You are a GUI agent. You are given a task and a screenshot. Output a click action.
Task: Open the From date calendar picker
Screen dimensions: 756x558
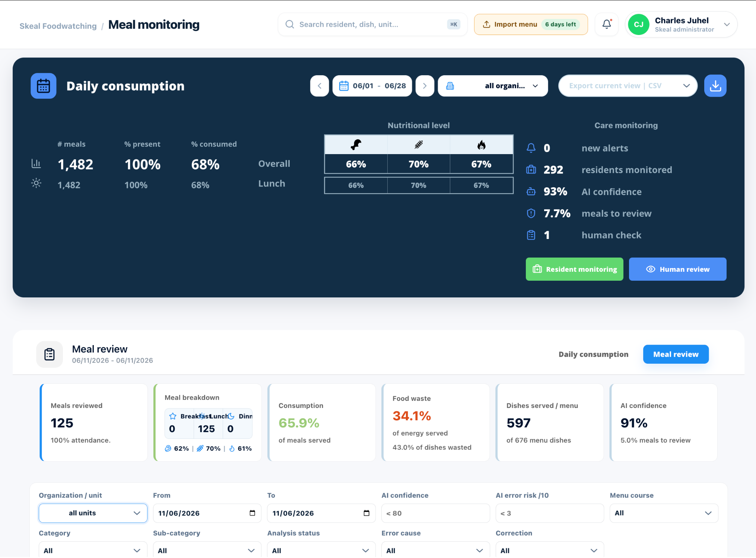252,513
